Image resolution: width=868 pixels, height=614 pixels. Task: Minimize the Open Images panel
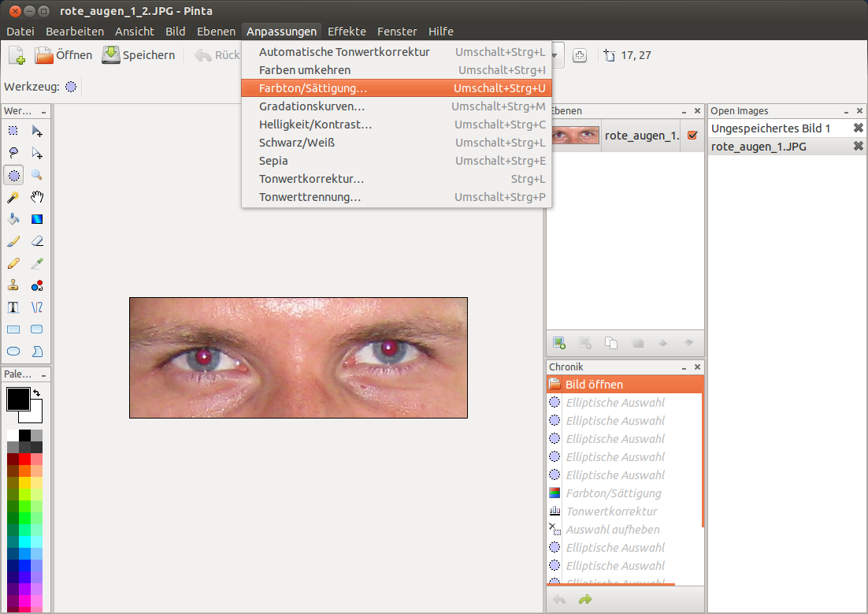[x=847, y=111]
